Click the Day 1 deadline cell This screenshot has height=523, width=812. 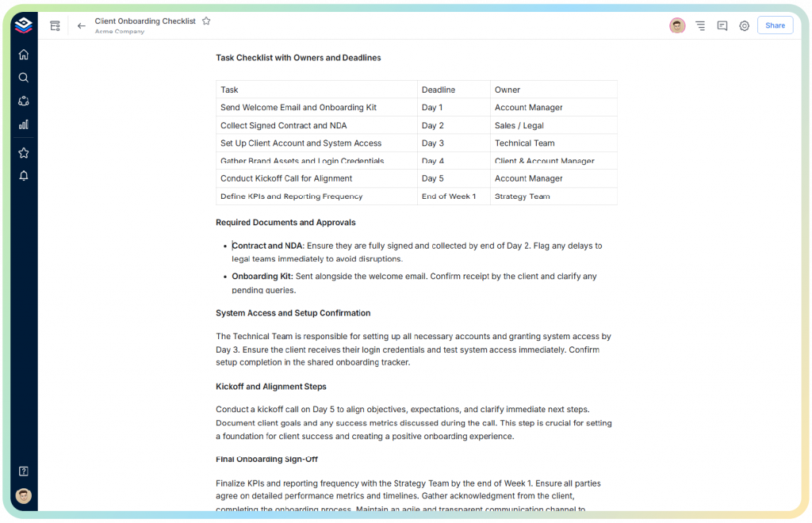[x=454, y=108]
